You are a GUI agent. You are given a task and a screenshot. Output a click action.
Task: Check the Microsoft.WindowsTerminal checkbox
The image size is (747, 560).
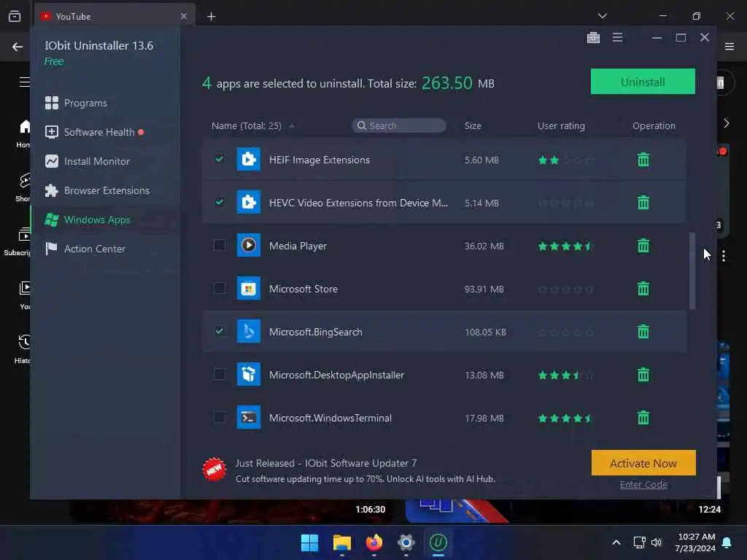219,417
